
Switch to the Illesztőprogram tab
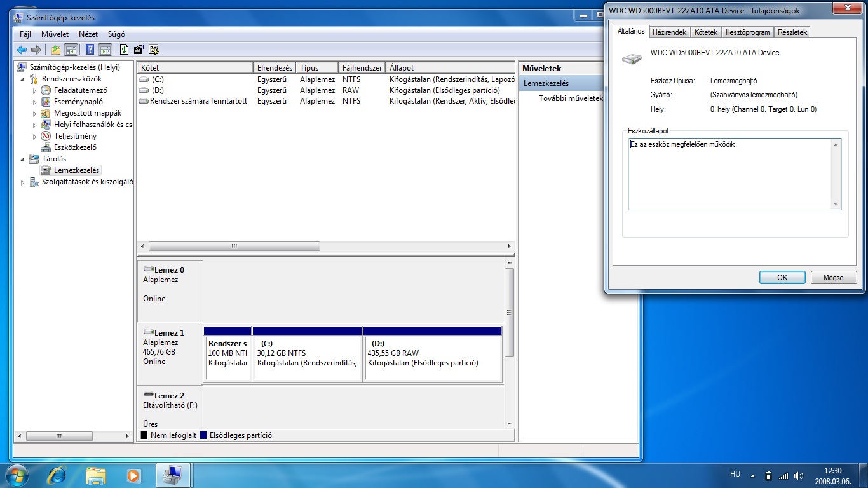[x=747, y=32]
